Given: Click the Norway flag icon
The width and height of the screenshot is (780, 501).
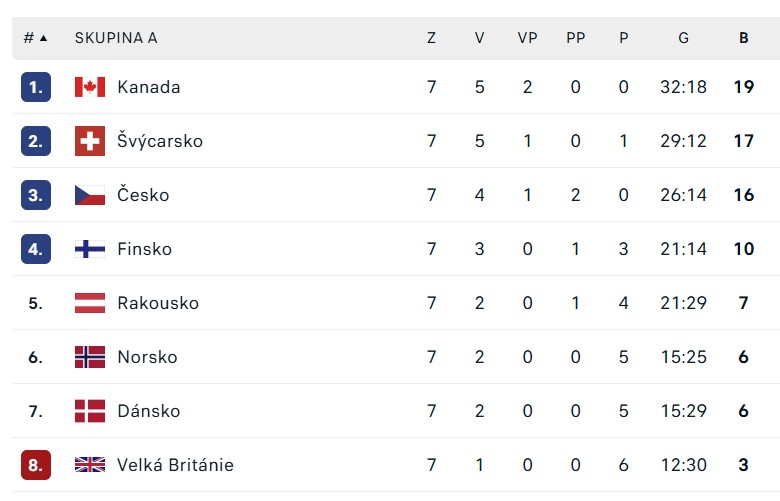Looking at the screenshot, I should [x=90, y=357].
